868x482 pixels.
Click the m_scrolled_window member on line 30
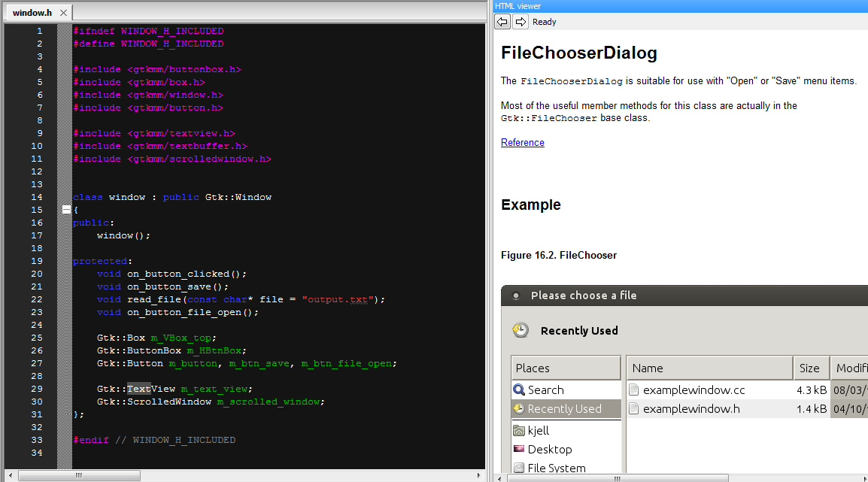(269, 402)
